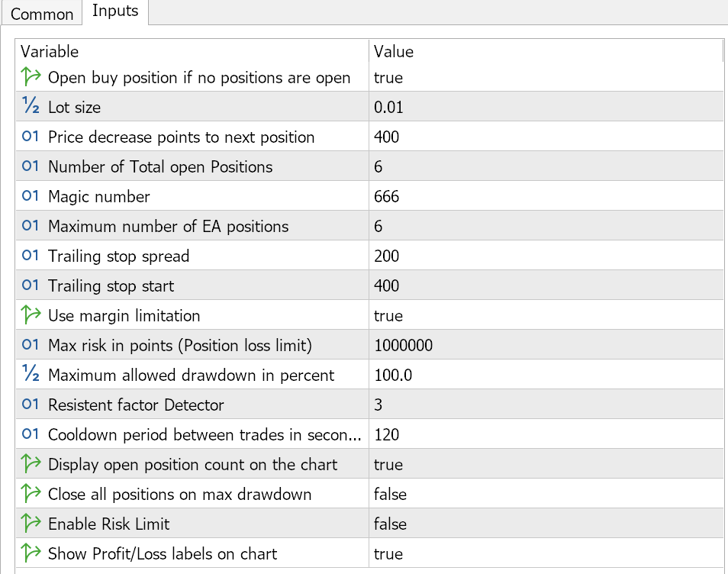Click the integer icon next to Trailing stop spread

(31, 256)
